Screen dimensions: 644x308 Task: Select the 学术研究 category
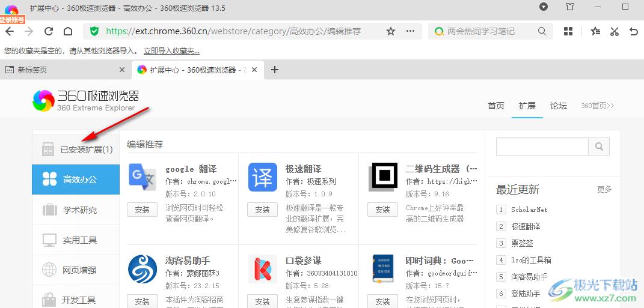pyautogui.click(x=76, y=210)
